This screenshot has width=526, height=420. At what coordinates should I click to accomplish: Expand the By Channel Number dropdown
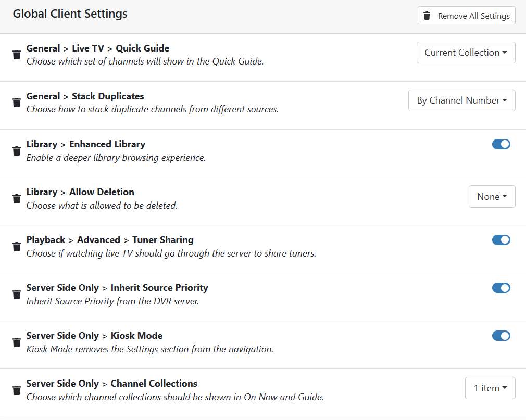pyautogui.click(x=461, y=100)
